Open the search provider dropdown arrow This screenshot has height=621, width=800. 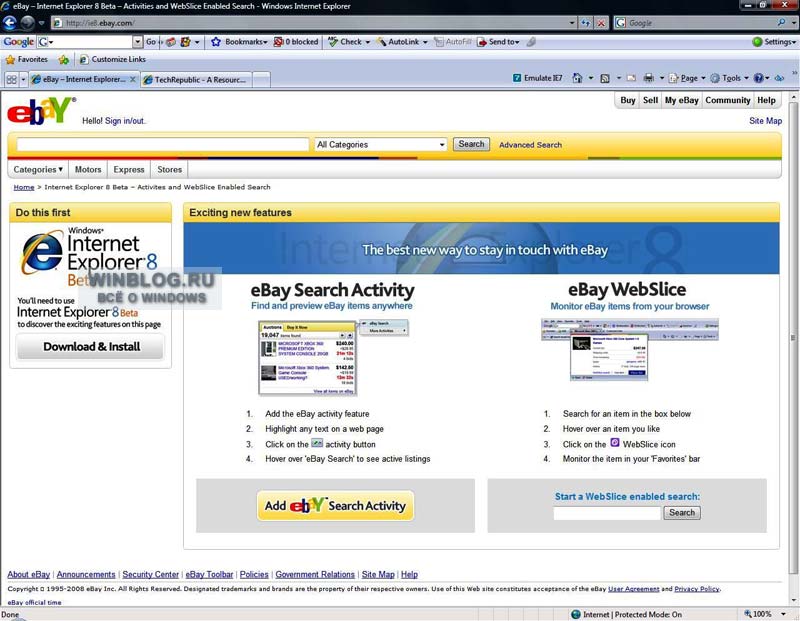click(793, 23)
